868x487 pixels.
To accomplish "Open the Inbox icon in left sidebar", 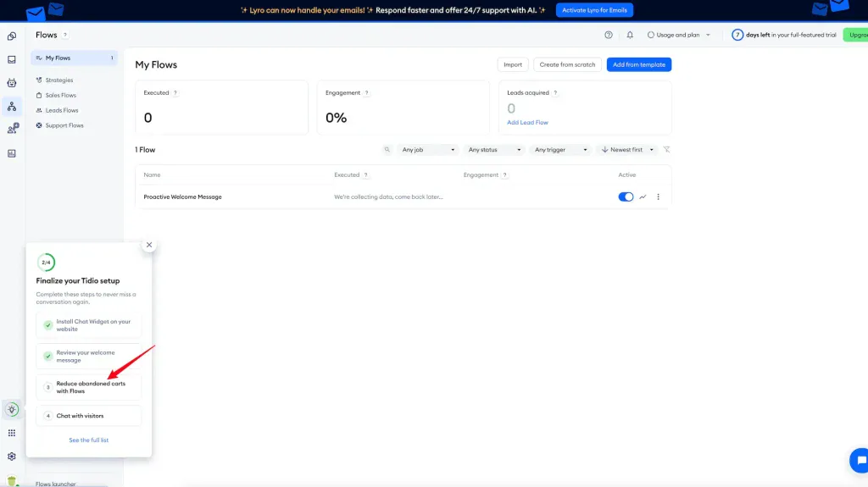I will 12,59.
